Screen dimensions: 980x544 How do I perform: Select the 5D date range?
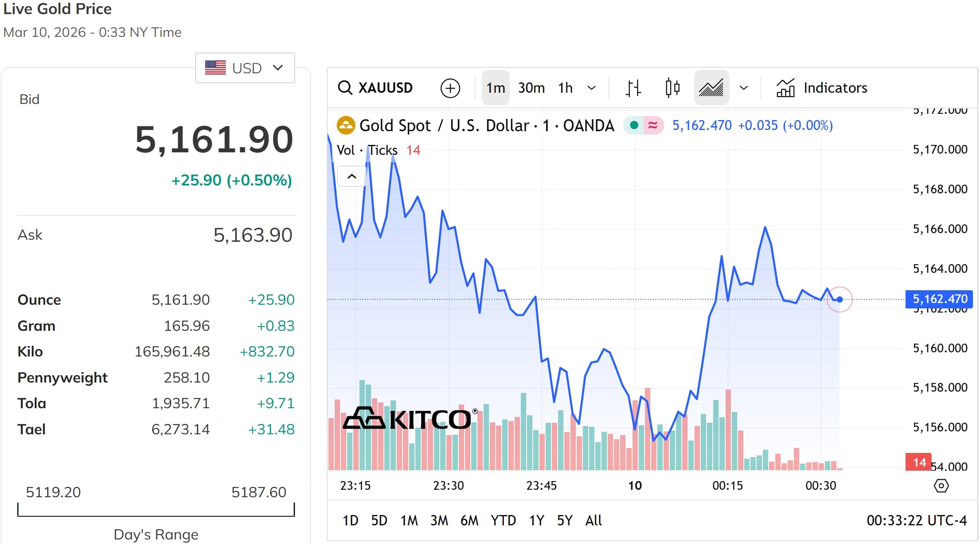point(379,520)
